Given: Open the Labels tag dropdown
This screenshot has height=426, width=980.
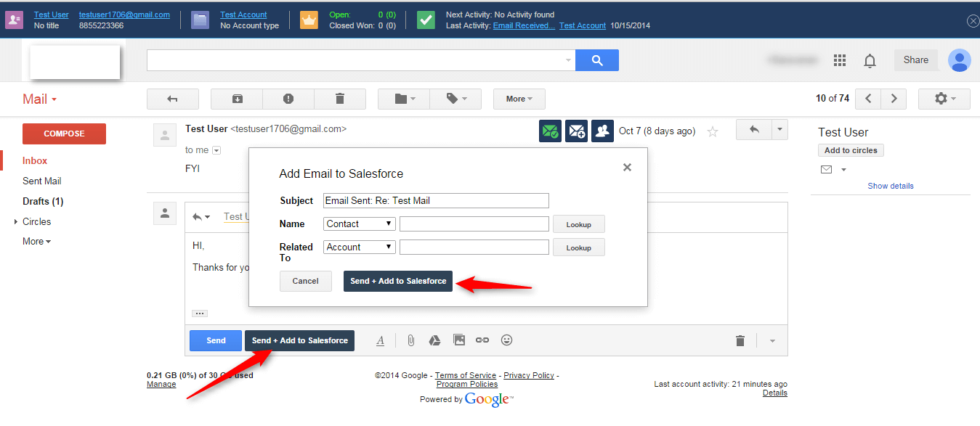Looking at the screenshot, I should click(455, 99).
